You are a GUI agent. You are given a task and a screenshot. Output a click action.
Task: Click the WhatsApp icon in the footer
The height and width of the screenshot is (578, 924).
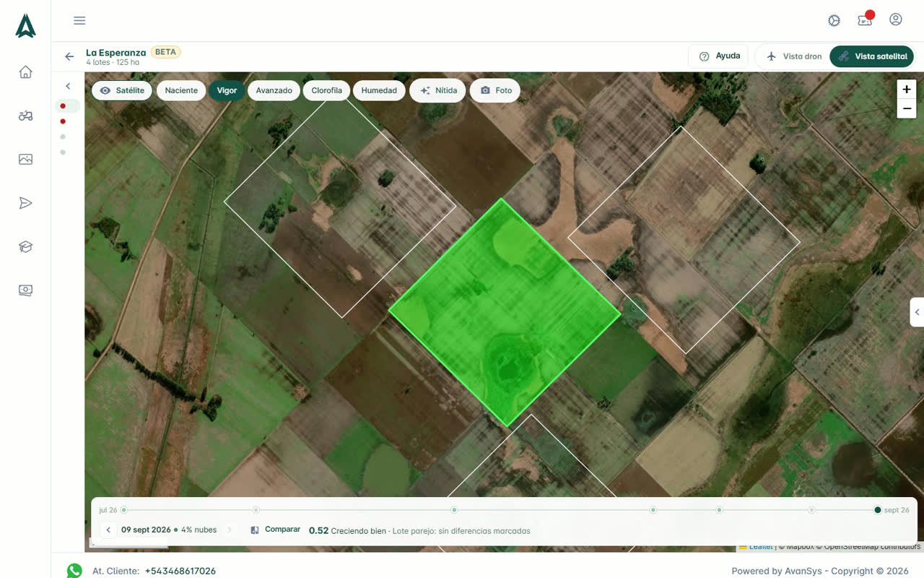tap(74, 571)
